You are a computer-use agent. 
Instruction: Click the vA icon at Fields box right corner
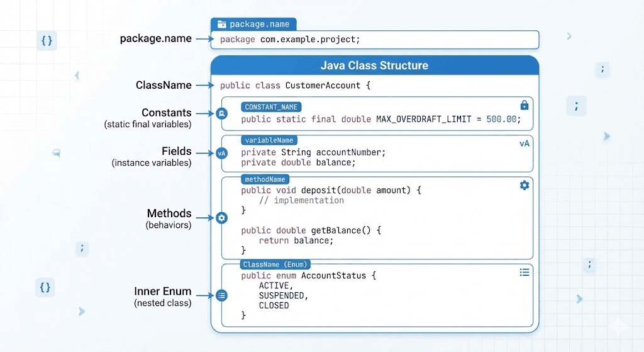pyautogui.click(x=524, y=144)
